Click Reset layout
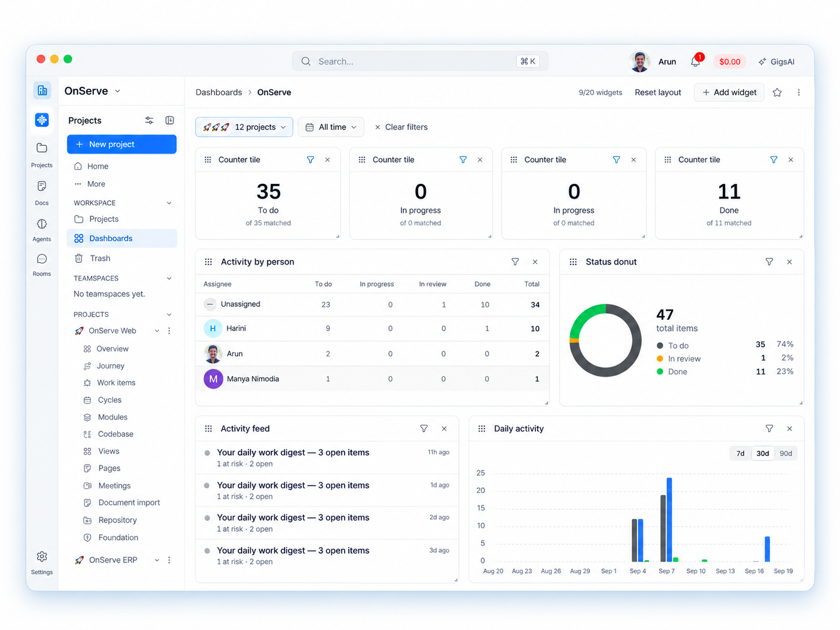 coord(658,92)
